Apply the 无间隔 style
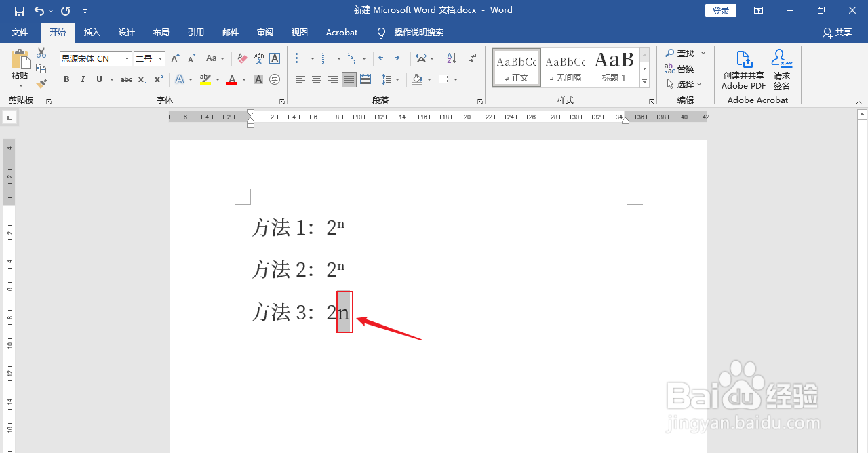The height and width of the screenshot is (453, 868). click(566, 68)
